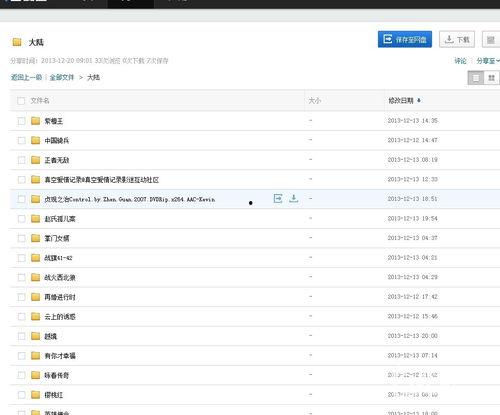500x415 pixels.
Task: Switch to grid thumbnail view
Action: click(491, 78)
